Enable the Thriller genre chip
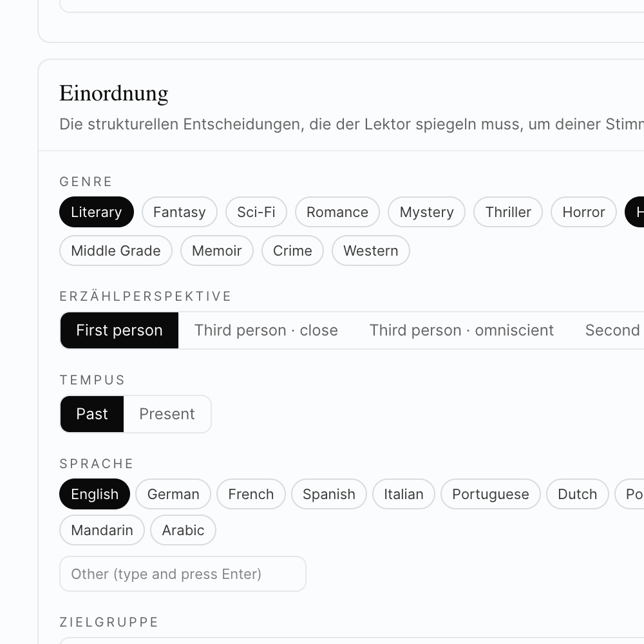This screenshot has height=644, width=644. (507, 212)
